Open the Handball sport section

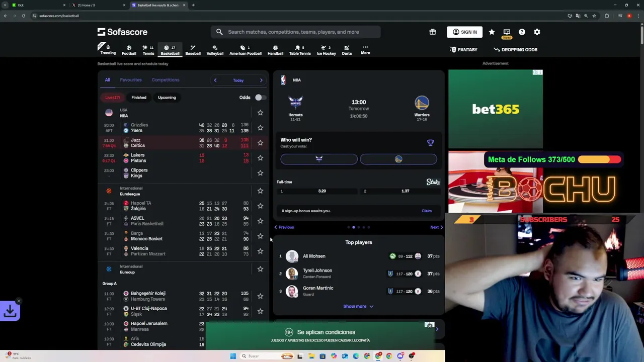(x=275, y=50)
